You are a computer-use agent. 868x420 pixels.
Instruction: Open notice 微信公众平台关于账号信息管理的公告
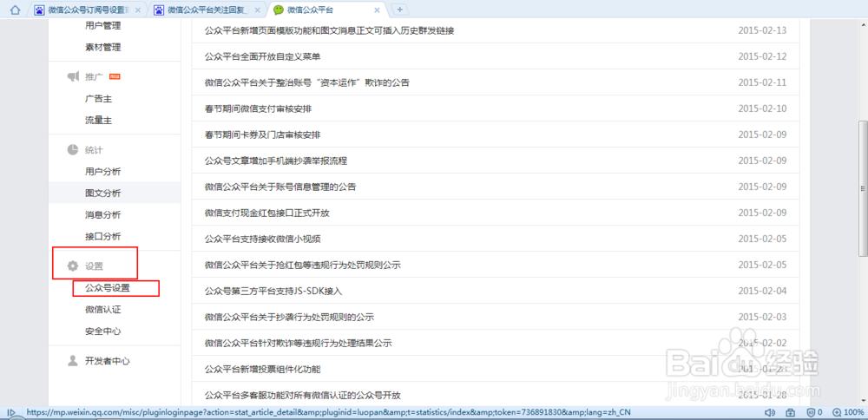tap(280, 187)
